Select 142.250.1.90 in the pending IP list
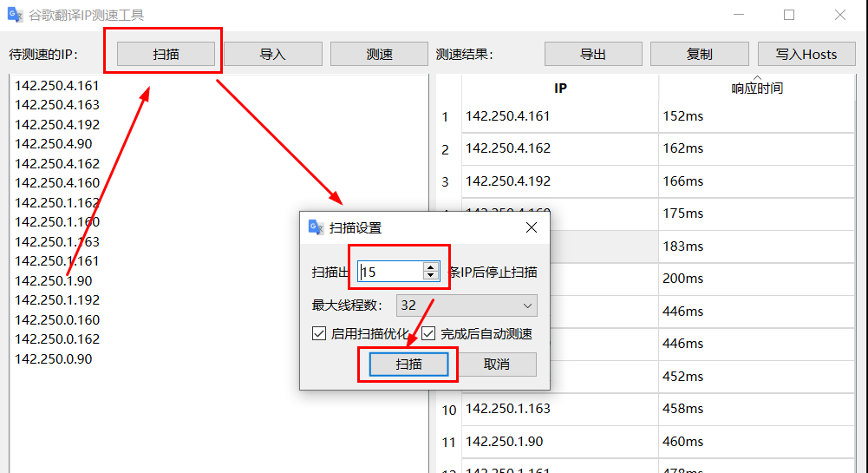This screenshot has width=868, height=473. pyautogui.click(x=54, y=281)
